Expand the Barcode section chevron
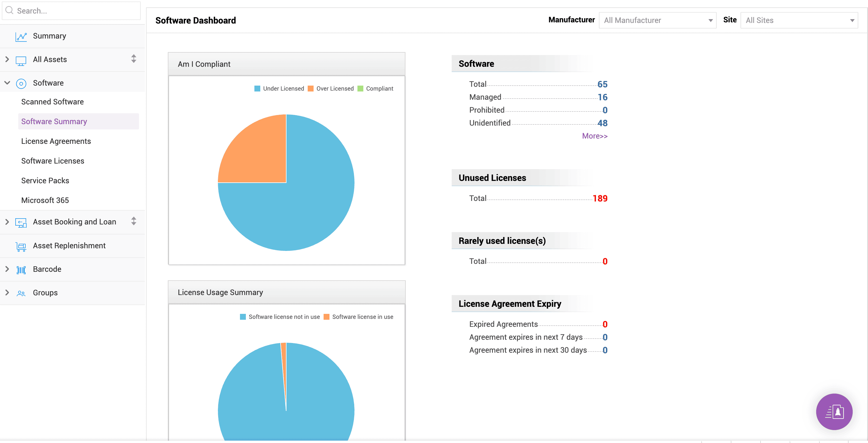Viewport: 868px width, 443px height. click(7, 269)
